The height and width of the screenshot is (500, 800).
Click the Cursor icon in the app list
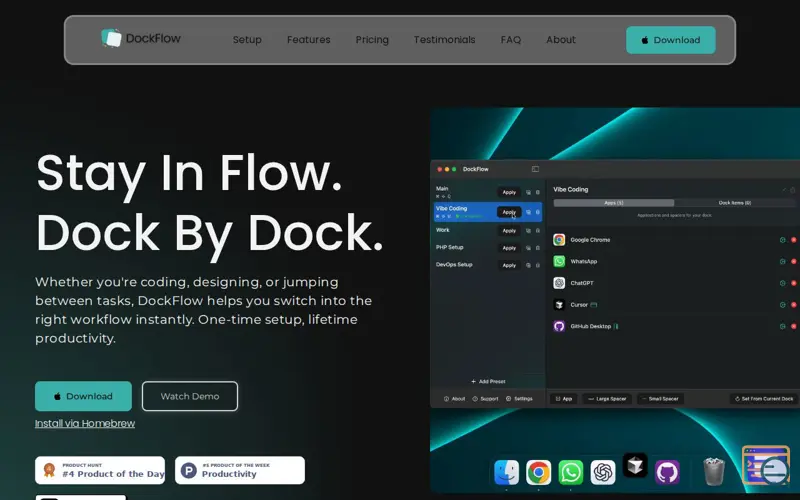click(559, 305)
